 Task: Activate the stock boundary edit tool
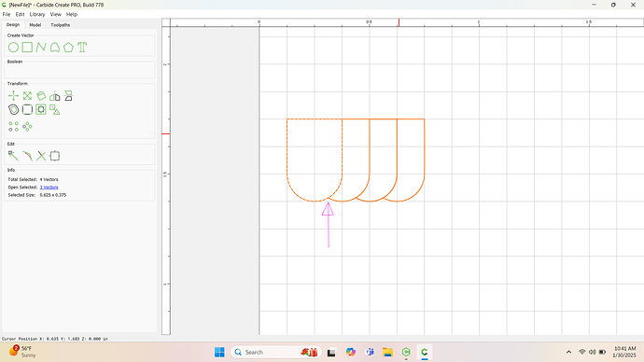[55, 156]
